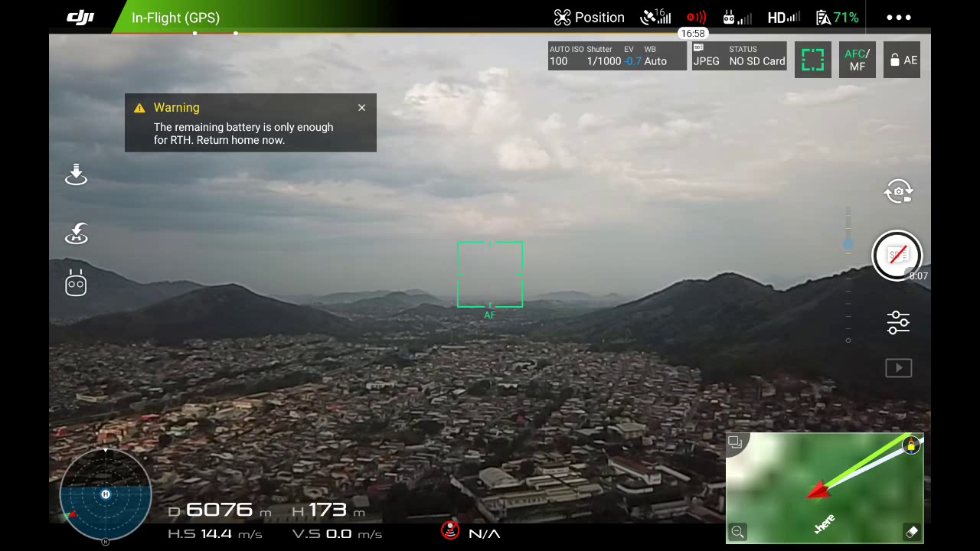980x551 pixels.
Task: Tap the green AF focus box
Action: (x=490, y=275)
